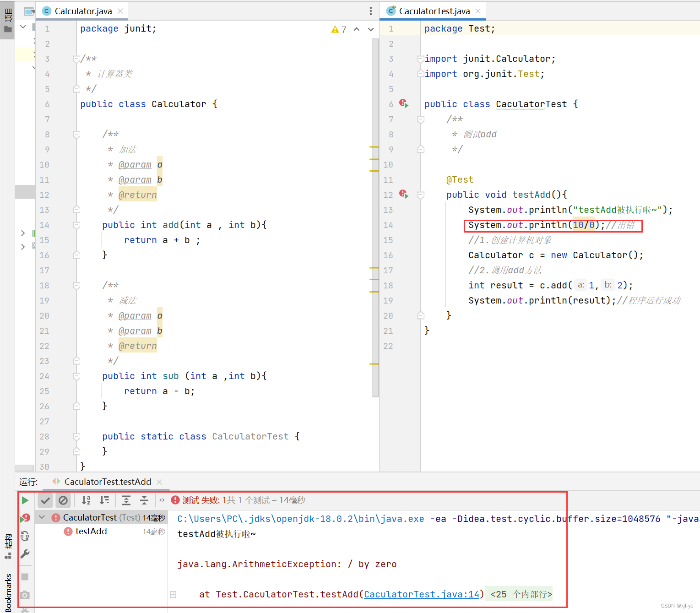Collapse the CaculatorTest node in test tree

tap(42, 517)
